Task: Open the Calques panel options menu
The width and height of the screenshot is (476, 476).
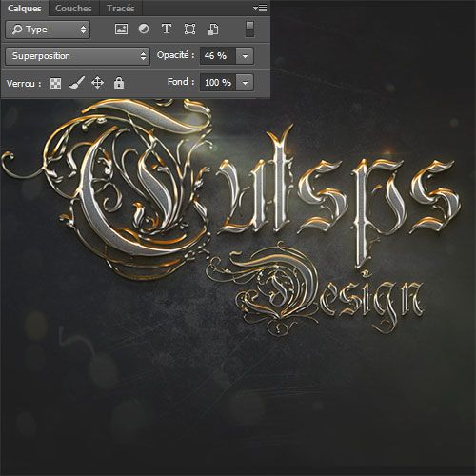Action: 260,8
